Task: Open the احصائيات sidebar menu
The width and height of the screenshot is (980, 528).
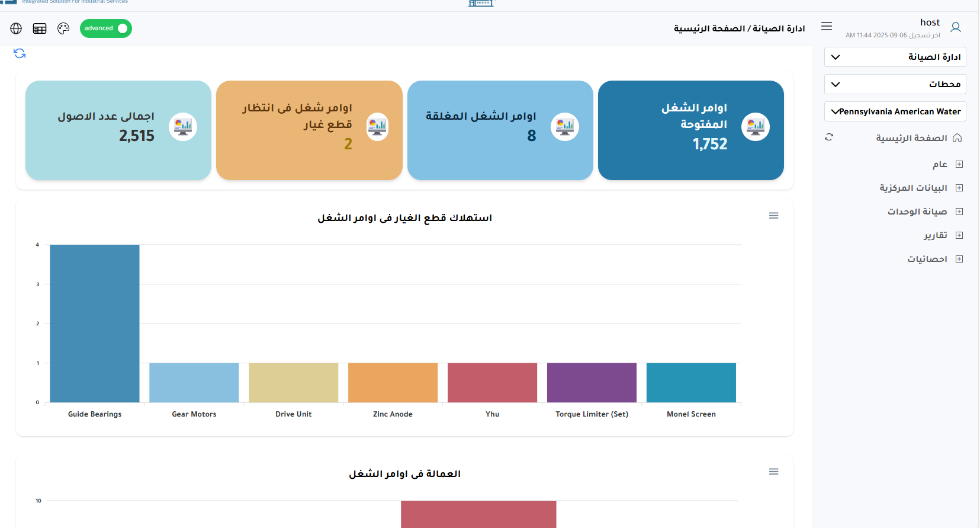Action: coord(959,259)
